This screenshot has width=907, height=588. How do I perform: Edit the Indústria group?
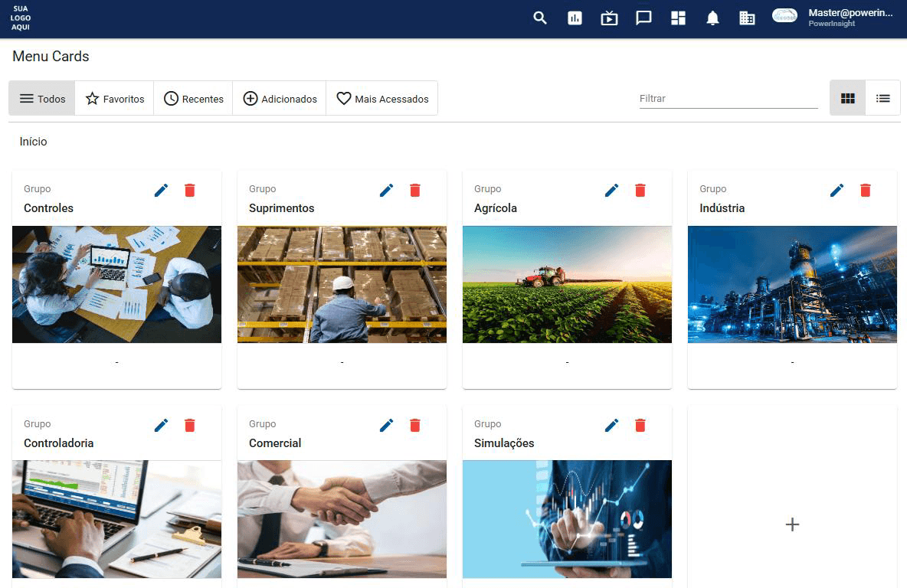[x=837, y=190]
